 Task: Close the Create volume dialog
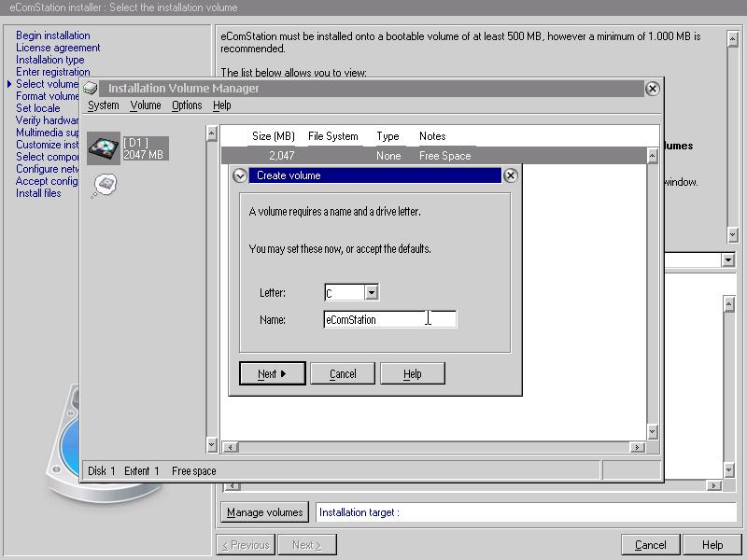point(510,175)
